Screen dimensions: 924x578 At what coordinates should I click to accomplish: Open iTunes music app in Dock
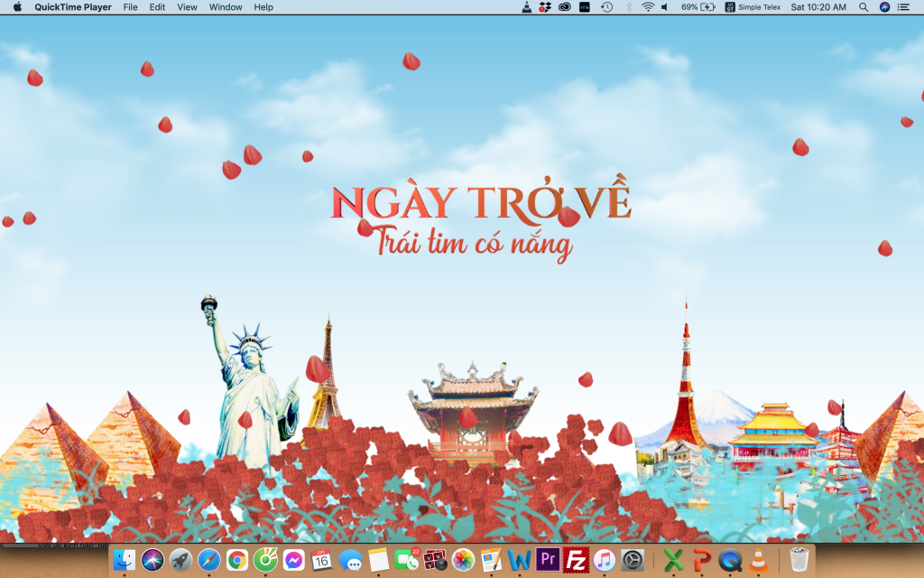pos(604,560)
